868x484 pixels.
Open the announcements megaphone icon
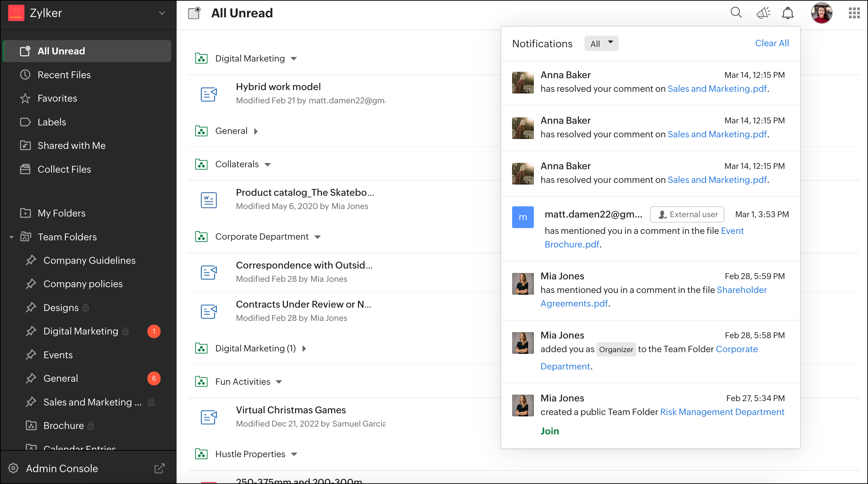coord(763,13)
